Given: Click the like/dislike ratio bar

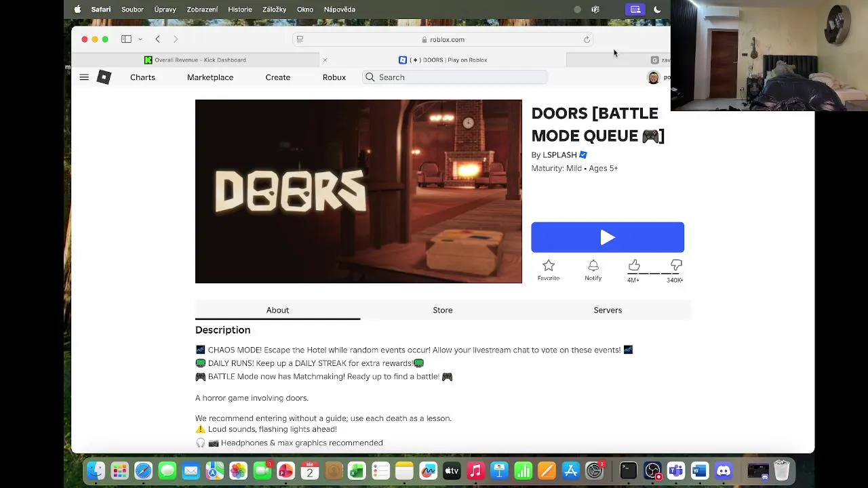Looking at the screenshot, I should coord(655,274).
